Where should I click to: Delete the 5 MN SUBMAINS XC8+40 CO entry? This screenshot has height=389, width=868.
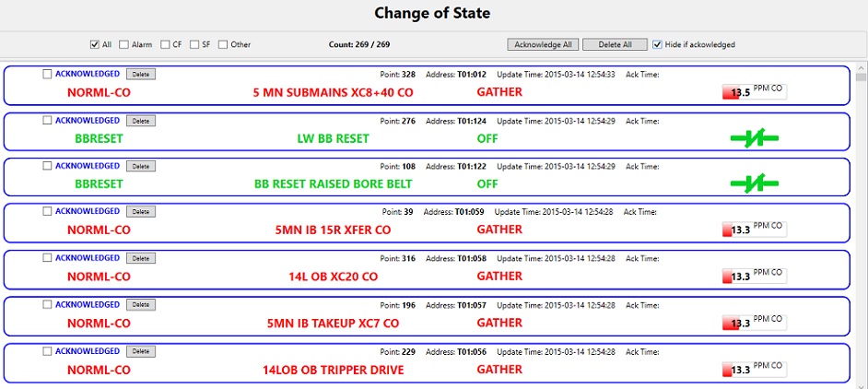tap(141, 75)
